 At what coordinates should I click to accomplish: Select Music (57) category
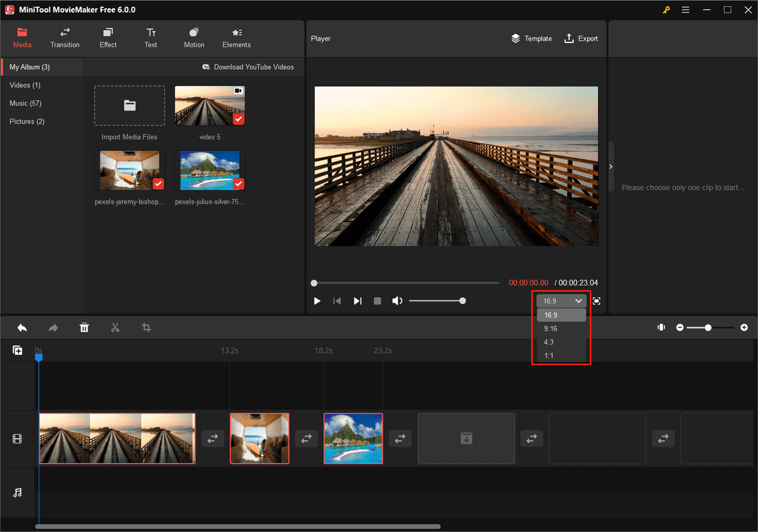pos(42,103)
